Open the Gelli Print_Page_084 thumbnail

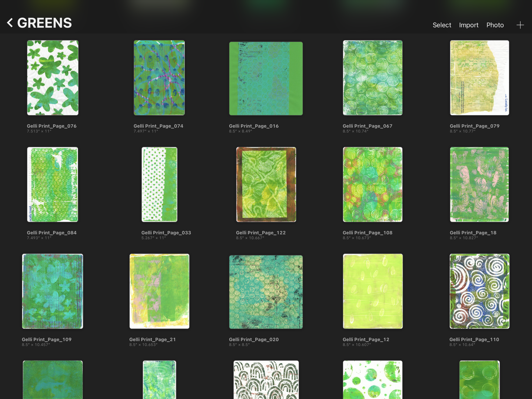(53, 184)
